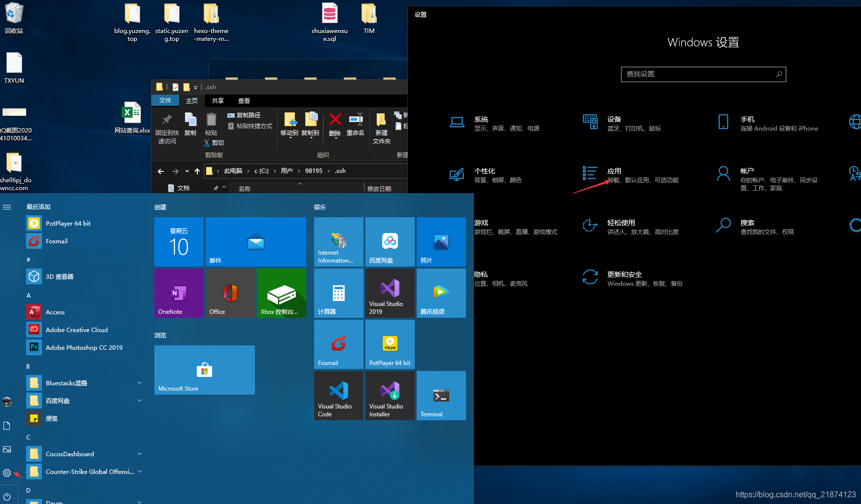
Task: Click the user account avatar in Start
Action: coord(7,402)
